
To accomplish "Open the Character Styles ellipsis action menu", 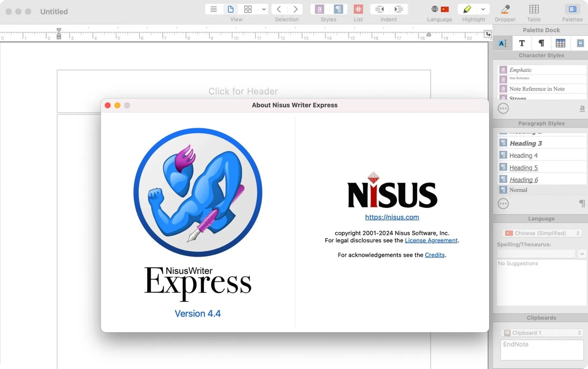I will click(x=503, y=108).
